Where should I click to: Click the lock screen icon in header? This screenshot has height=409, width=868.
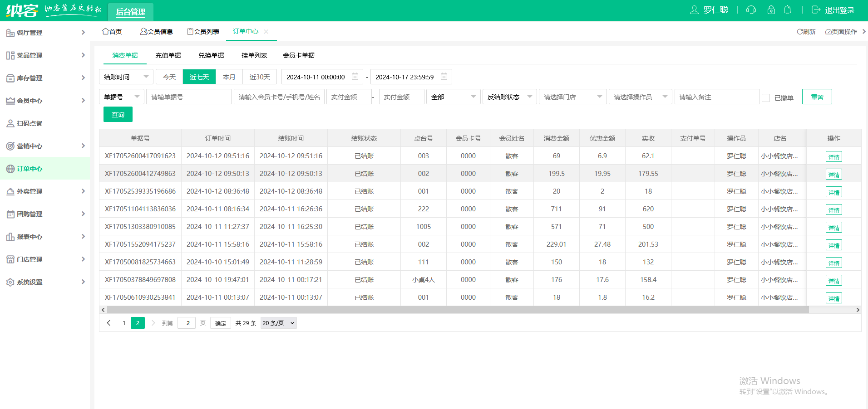[x=771, y=10]
